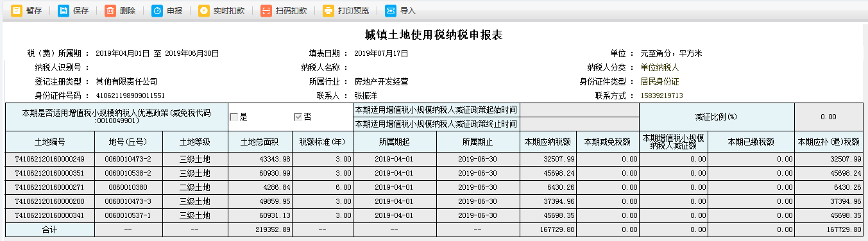Click the contact phone 15839219713

(661, 96)
